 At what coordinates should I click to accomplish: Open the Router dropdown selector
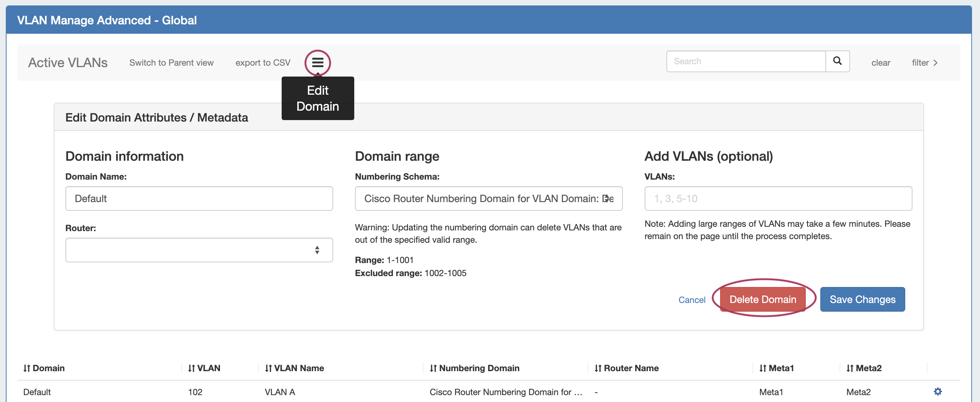[x=199, y=250]
